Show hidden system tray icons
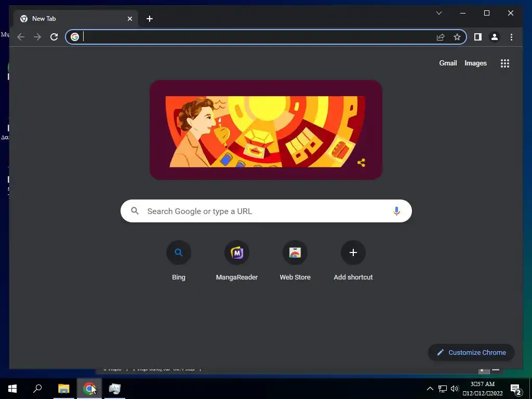The width and height of the screenshot is (532, 399). click(430, 389)
